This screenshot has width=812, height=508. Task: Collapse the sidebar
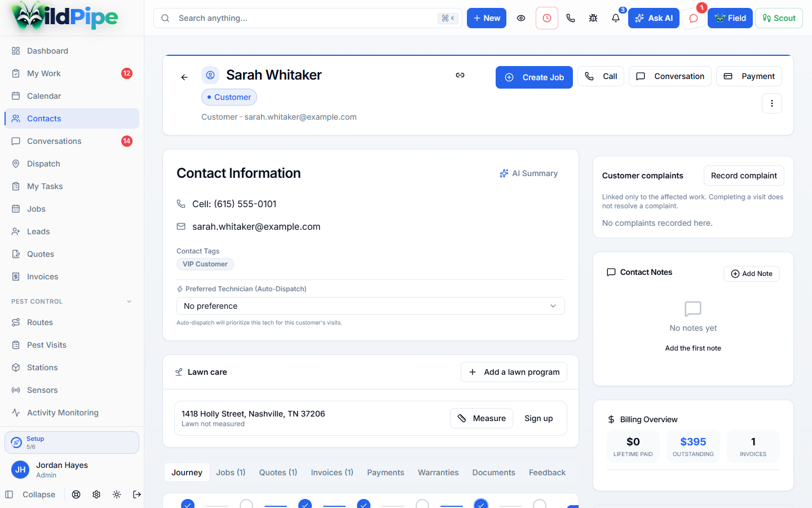30,494
